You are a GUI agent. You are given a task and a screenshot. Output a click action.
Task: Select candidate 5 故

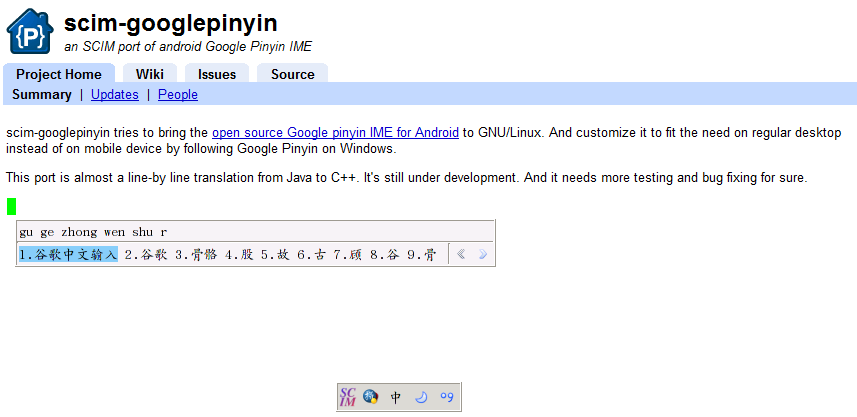coord(275,255)
